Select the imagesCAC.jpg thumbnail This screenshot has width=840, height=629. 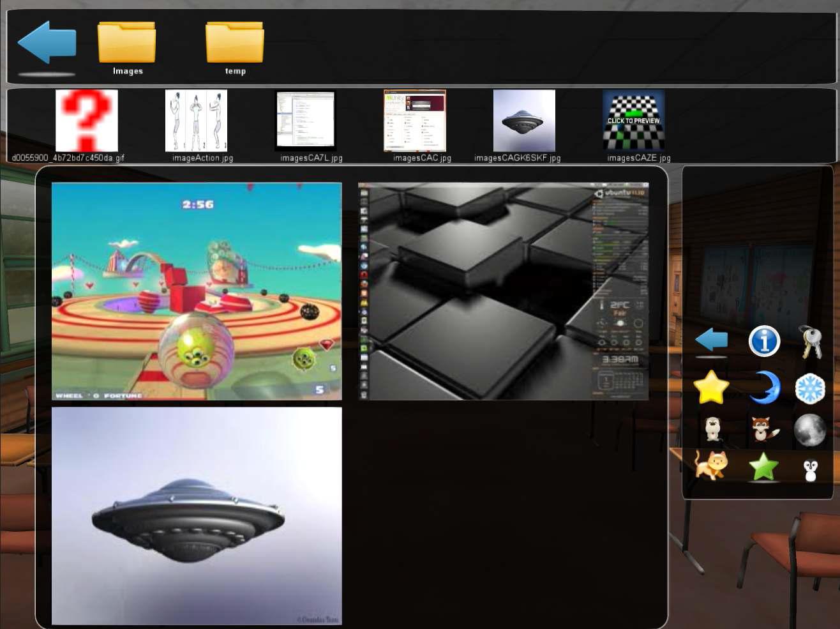point(415,121)
